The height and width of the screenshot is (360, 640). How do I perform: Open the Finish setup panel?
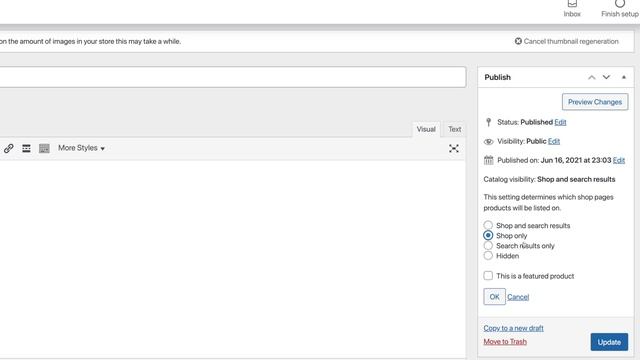coord(620,9)
